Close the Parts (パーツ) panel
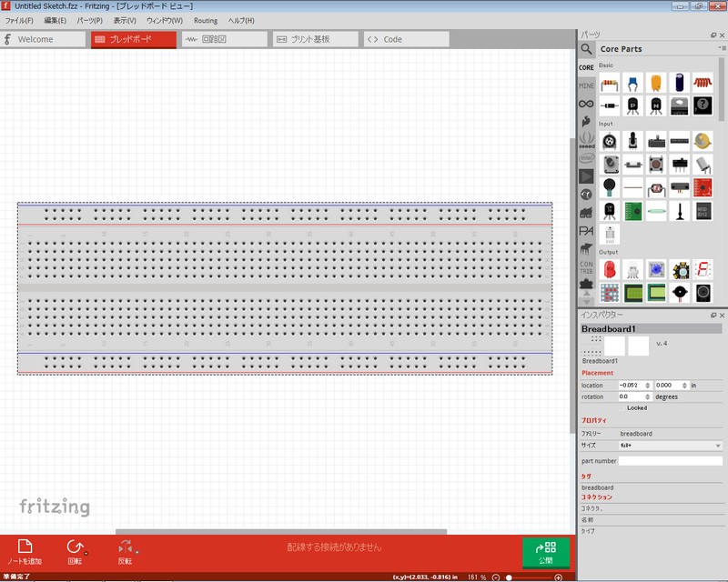The height and width of the screenshot is (582, 728). click(722, 35)
